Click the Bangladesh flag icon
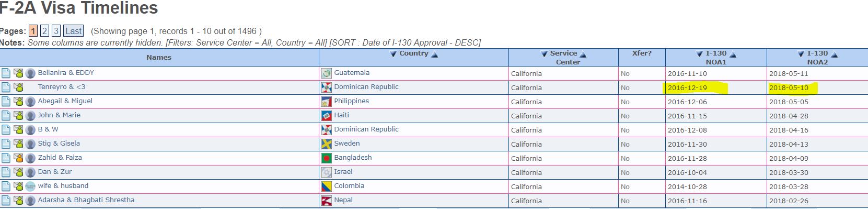The image size is (868, 209). 327,158
